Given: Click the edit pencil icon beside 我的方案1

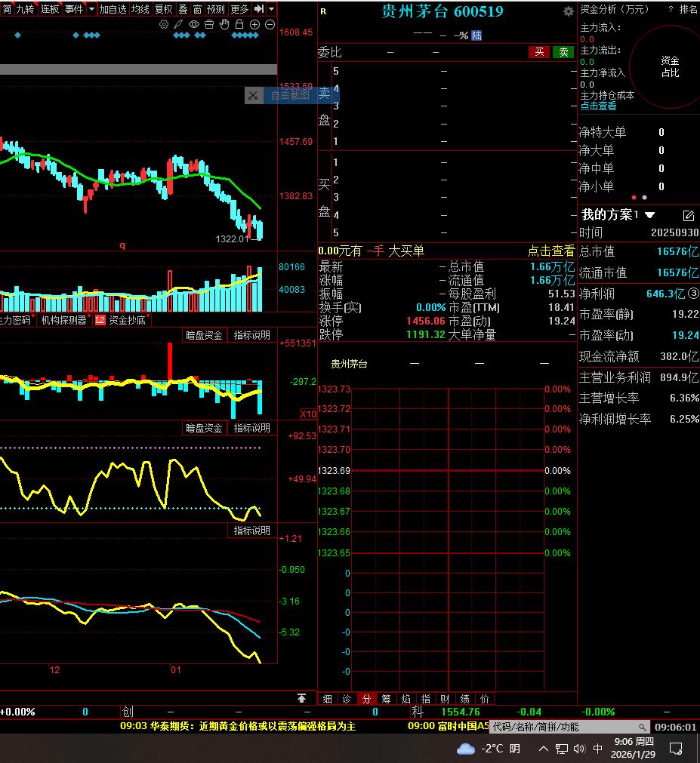Looking at the screenshot, I should [689, 216].
